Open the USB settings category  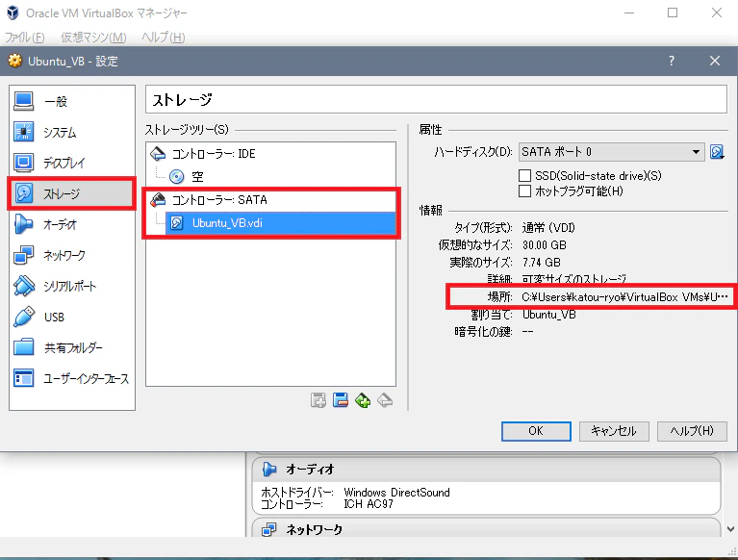click(x=72, y=317)
